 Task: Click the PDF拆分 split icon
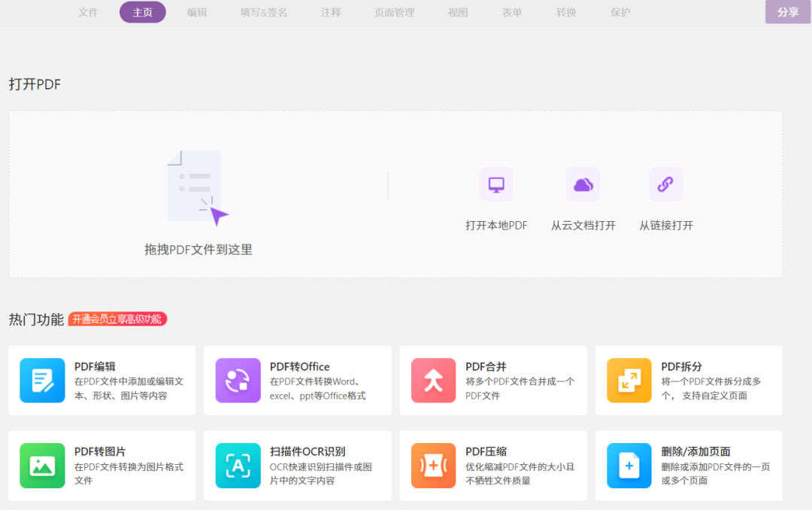pos(629,380)
